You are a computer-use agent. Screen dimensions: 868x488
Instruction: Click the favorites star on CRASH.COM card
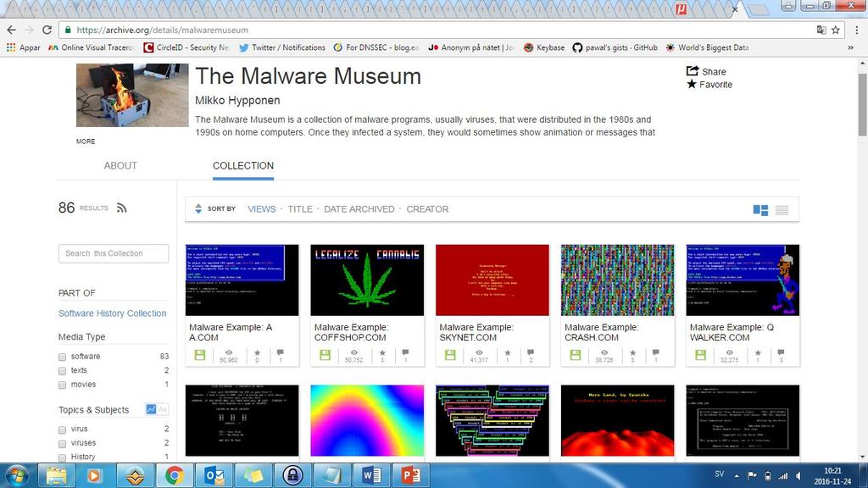tap(632, 352)
